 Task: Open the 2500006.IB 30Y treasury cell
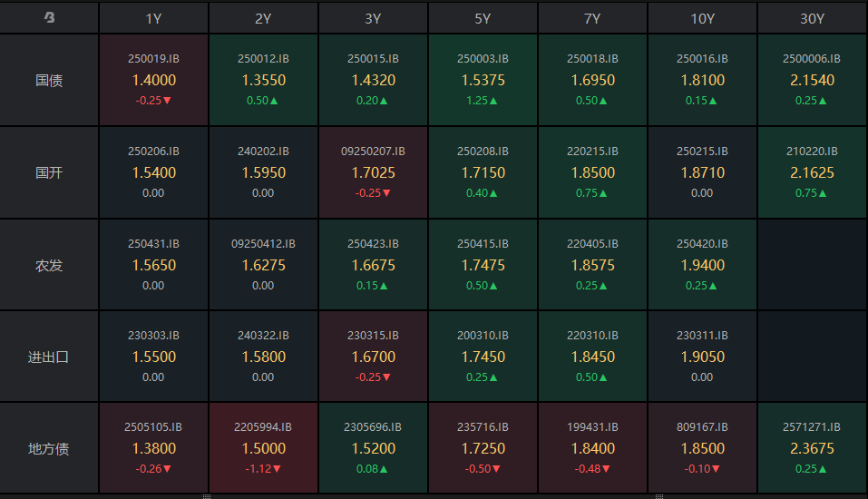(812, 80)
